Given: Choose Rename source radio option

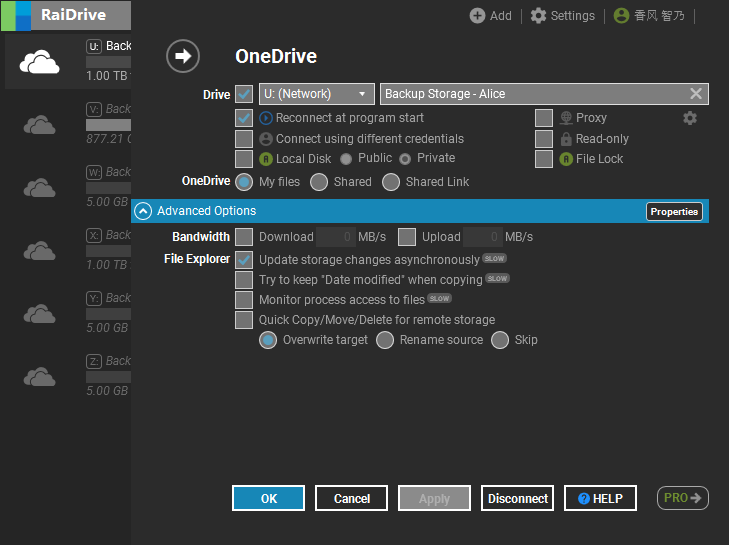Looking at the screenshot, I should pyautogui.click(x=385, y=340).
